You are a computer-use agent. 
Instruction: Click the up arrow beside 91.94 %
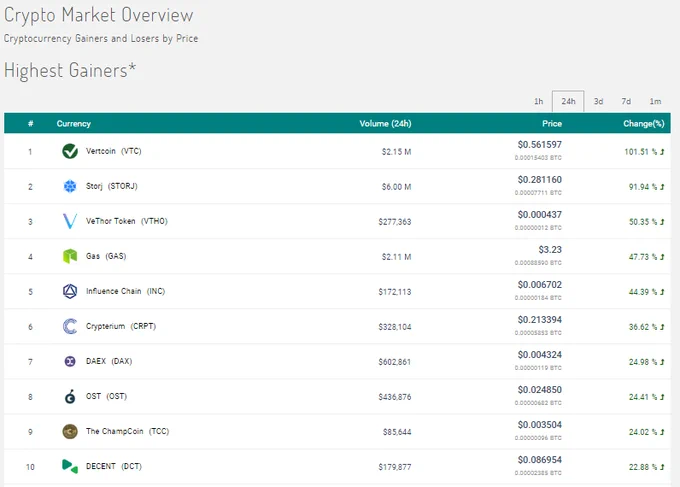coord(662,187)
